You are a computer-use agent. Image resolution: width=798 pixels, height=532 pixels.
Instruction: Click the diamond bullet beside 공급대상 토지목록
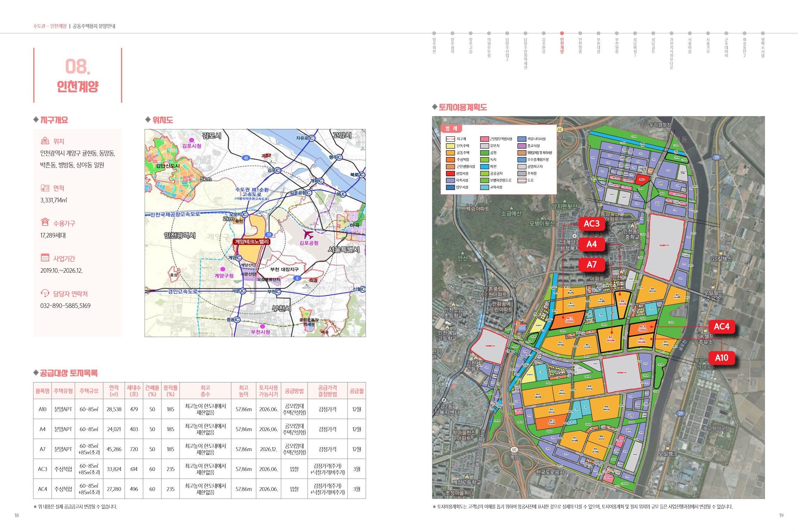click(x=36, y=373)
